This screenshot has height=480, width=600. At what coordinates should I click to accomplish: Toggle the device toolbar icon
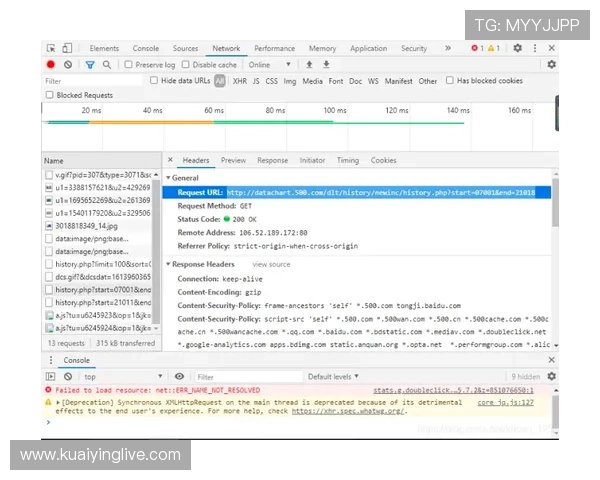coord(67,48)
